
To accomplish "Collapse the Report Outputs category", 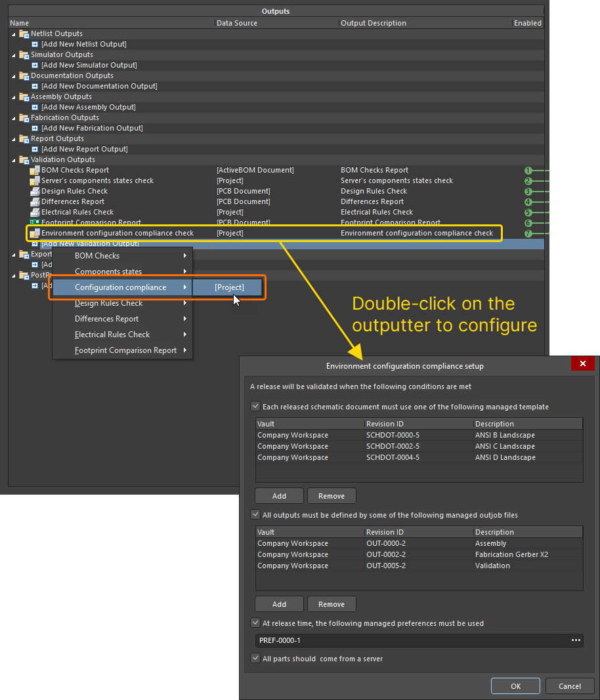I will [x=14, y=138].
